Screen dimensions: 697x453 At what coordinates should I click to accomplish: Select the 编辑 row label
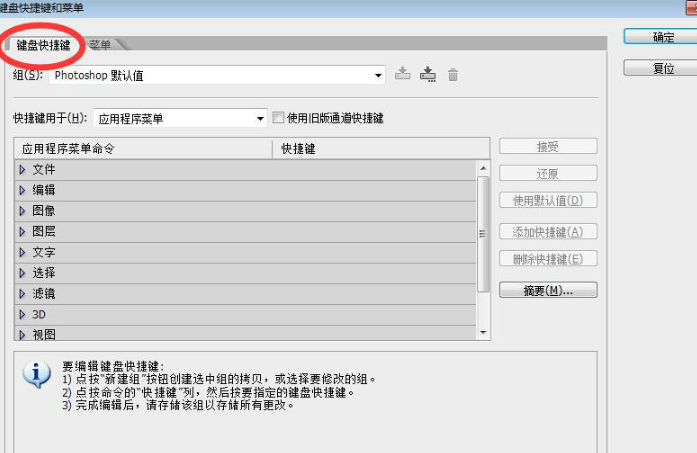[x=44, y=190]
